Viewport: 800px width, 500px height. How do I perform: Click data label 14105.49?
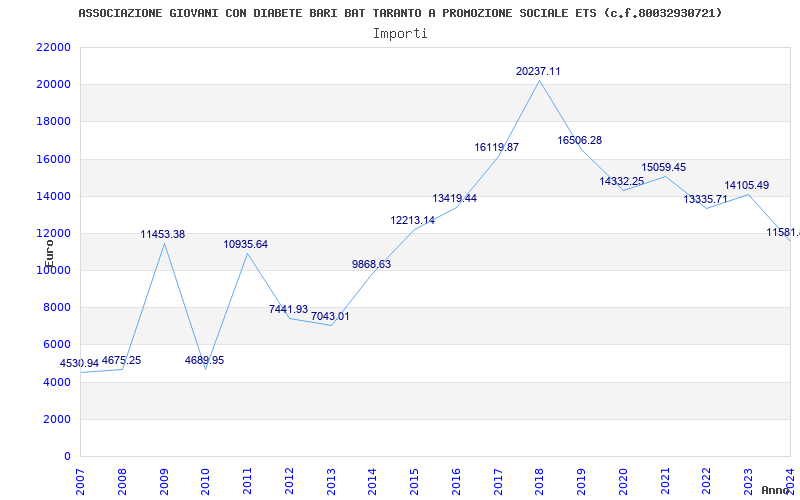[x=746, y=186]
